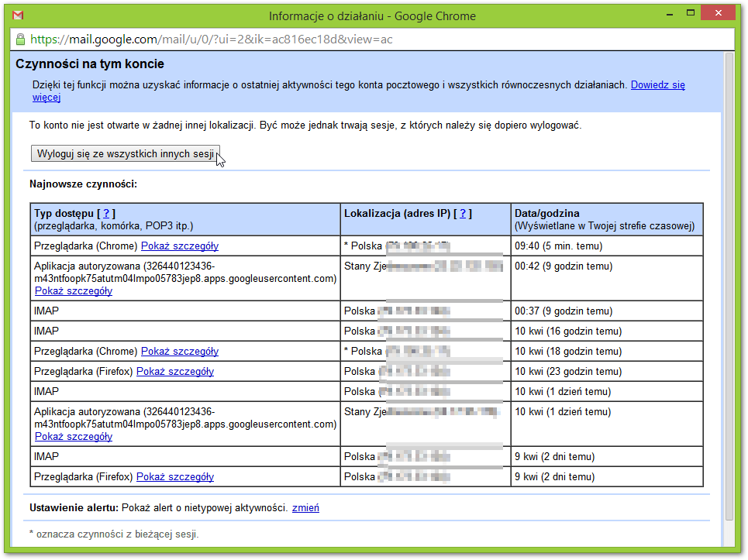This screenshot has width=748, height=560.
Task: Click the 'Ustawienie alertu:' label
Action: [74, 508]
